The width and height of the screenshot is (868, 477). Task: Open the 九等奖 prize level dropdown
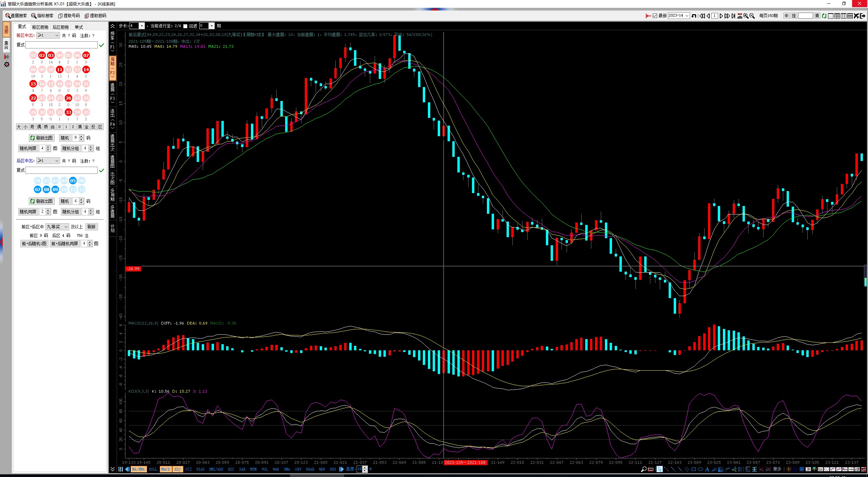(x=57, y=227)
